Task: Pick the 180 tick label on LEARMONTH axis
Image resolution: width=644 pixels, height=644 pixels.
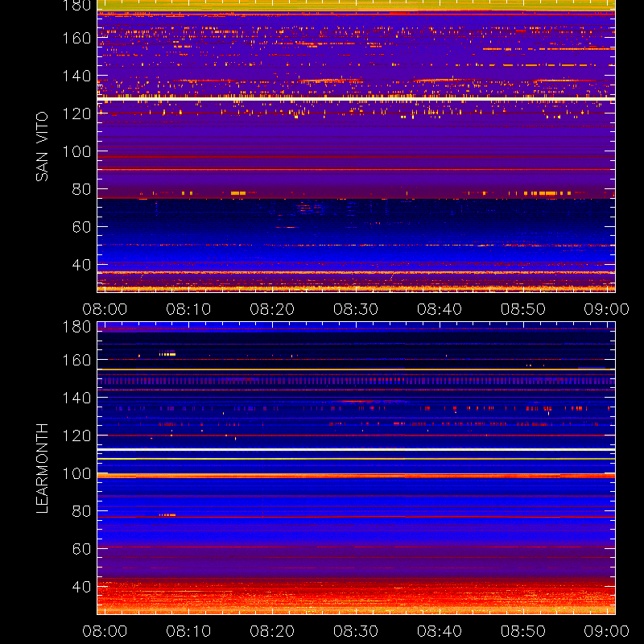Action: pyautogui.click(x=76, y=327)
